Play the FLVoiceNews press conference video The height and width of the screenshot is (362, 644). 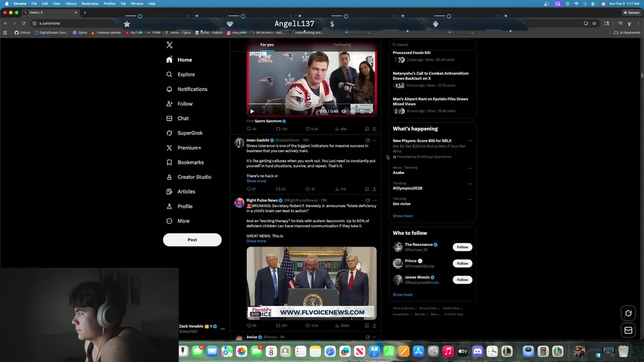311,283
